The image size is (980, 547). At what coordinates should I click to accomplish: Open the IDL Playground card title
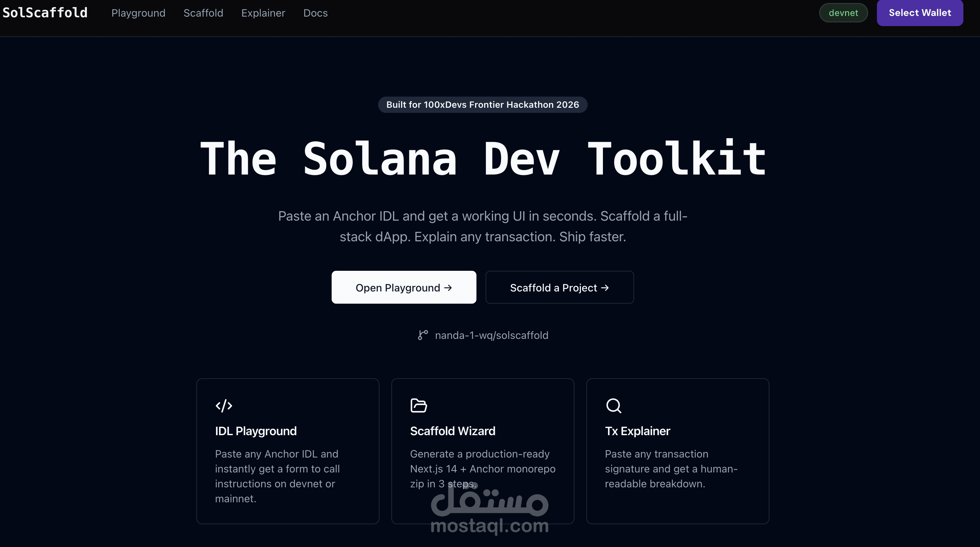256,431
